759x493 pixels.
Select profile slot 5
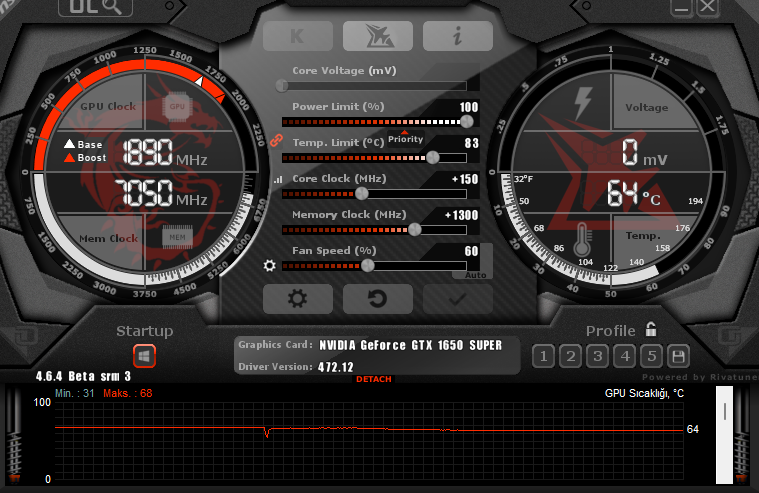tap(652, 356)
